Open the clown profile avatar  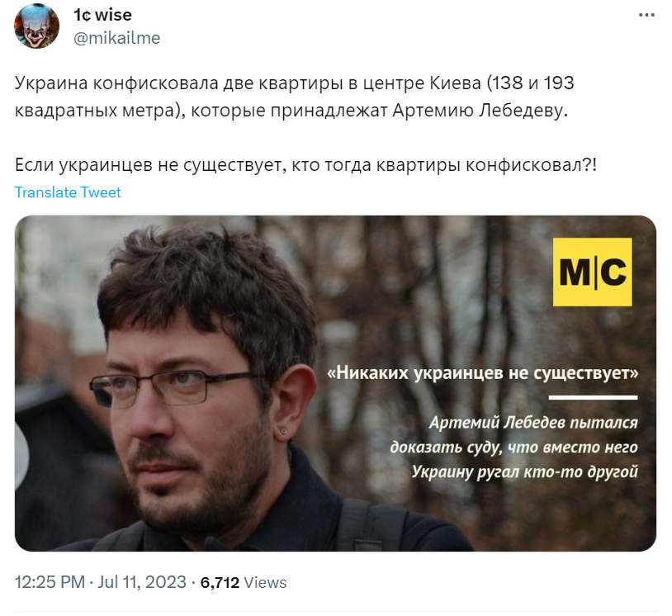(37, 26)
